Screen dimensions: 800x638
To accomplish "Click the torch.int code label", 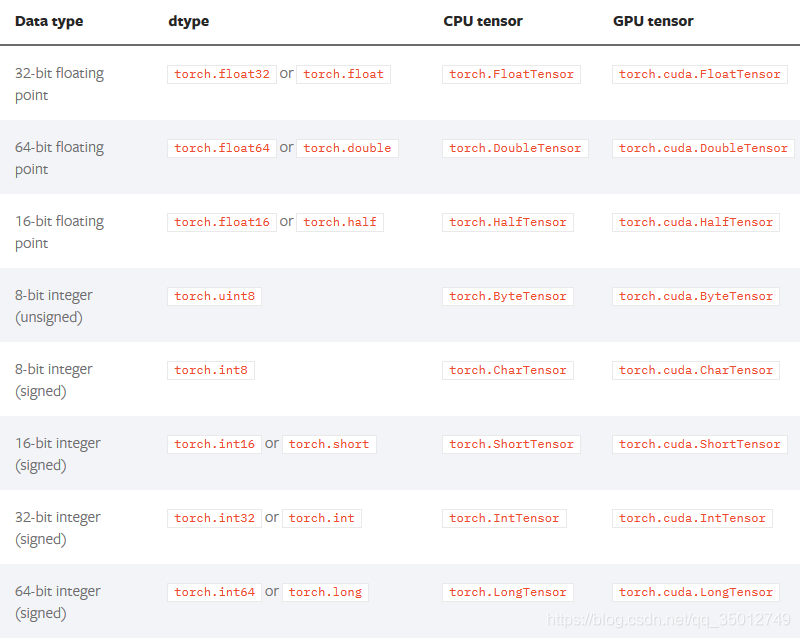I will (x=322, y=519).
